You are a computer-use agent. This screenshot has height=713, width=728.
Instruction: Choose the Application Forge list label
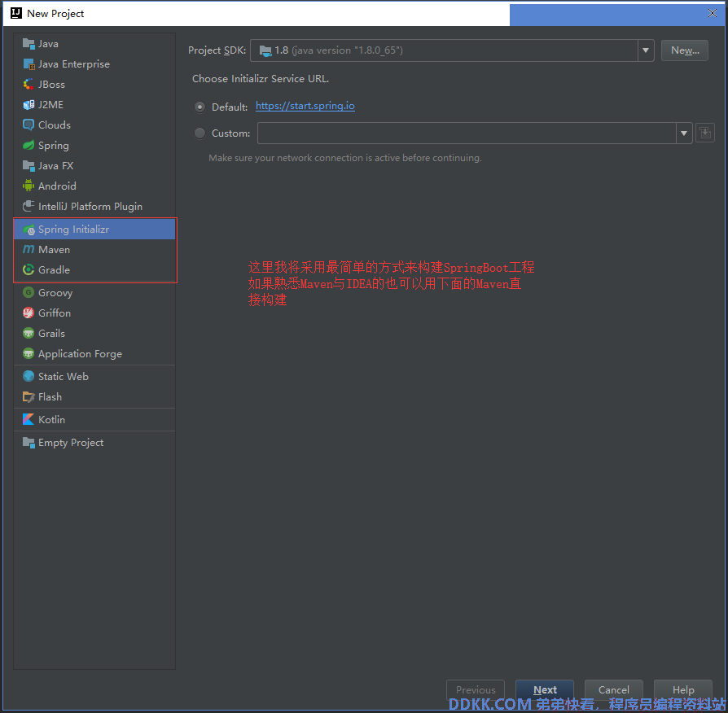pyautogui.click(x=80, y=354)
